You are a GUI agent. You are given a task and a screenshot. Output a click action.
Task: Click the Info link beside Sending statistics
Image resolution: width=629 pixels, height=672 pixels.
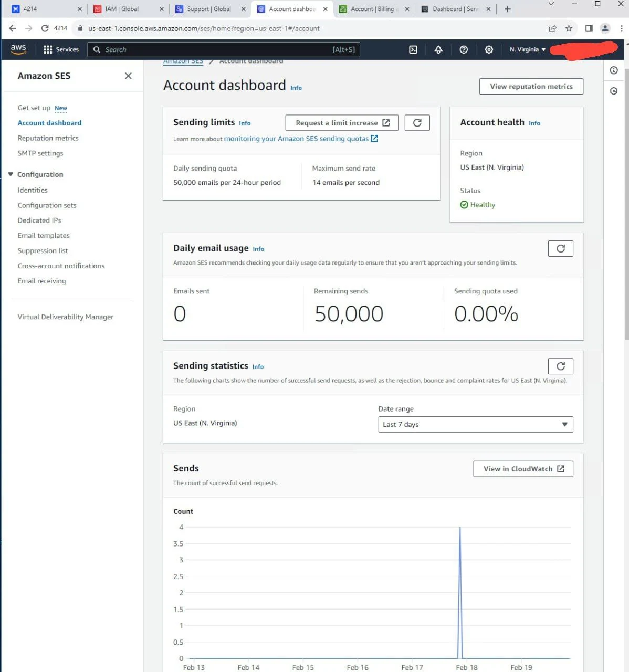coord(258,367)
